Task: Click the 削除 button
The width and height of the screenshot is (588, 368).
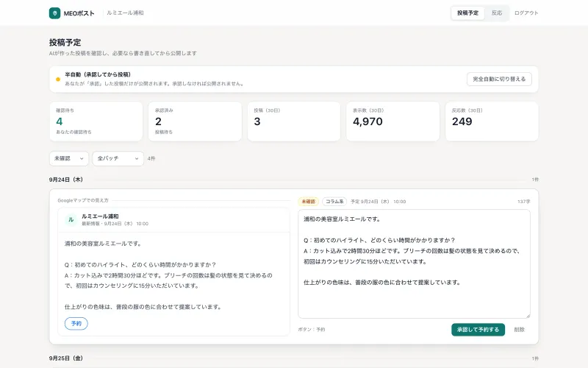Action: point(520,330)
